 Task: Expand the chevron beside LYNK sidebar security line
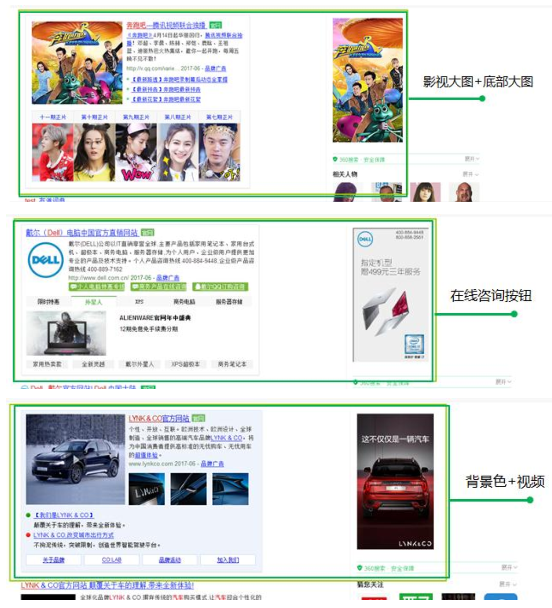(x=515, y=567)
